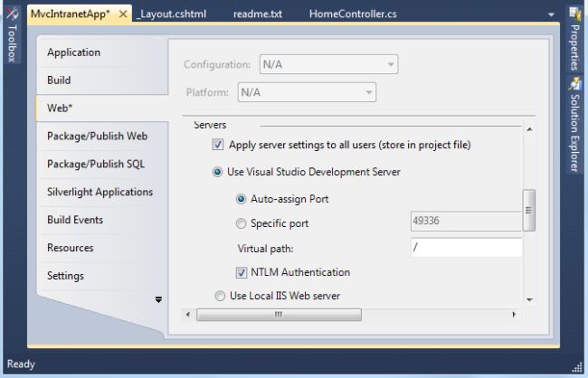Click the Toolbox icon in left strip
The image size is (588, 378).
(12, 14)
